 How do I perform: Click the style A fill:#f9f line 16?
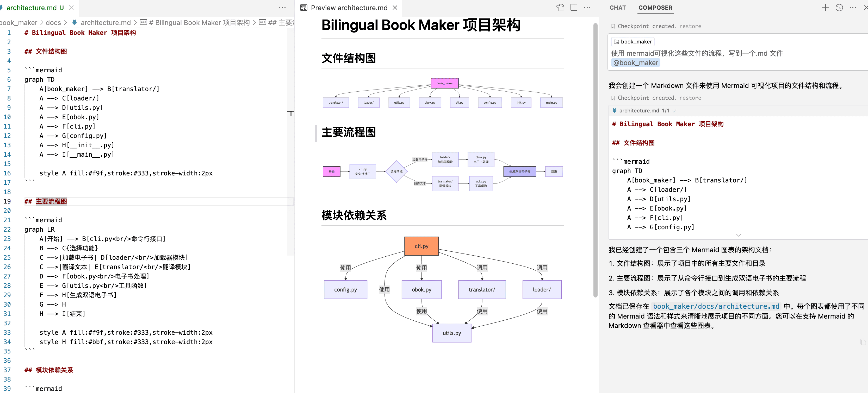[126, 173]
